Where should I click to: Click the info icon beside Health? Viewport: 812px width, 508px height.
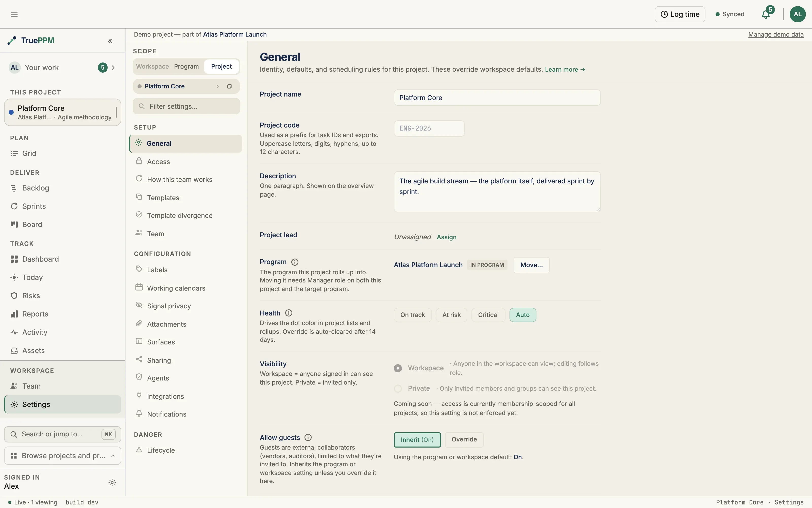[289, 313]
